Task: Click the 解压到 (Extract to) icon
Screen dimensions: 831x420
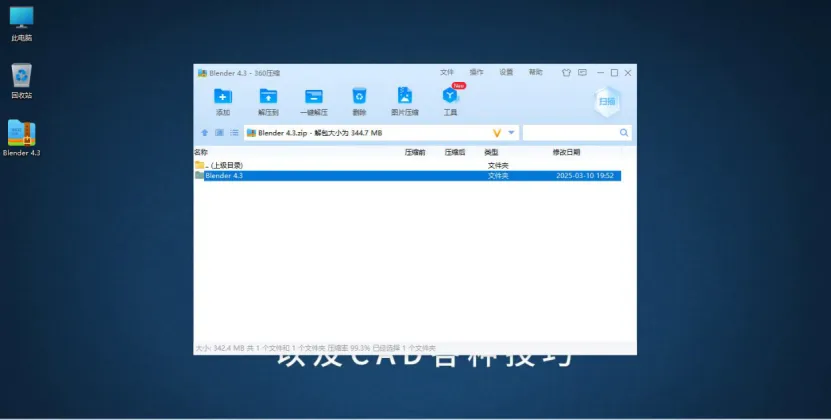Action: [268, 96]
